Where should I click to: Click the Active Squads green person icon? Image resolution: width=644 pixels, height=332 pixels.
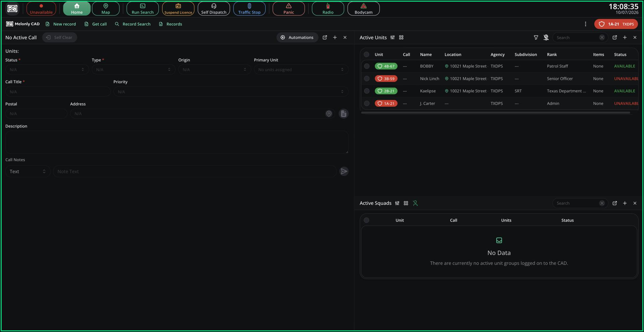tap(415, 203)
